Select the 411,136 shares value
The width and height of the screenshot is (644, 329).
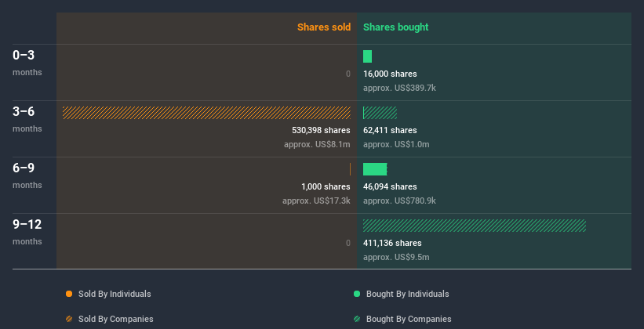392,244
